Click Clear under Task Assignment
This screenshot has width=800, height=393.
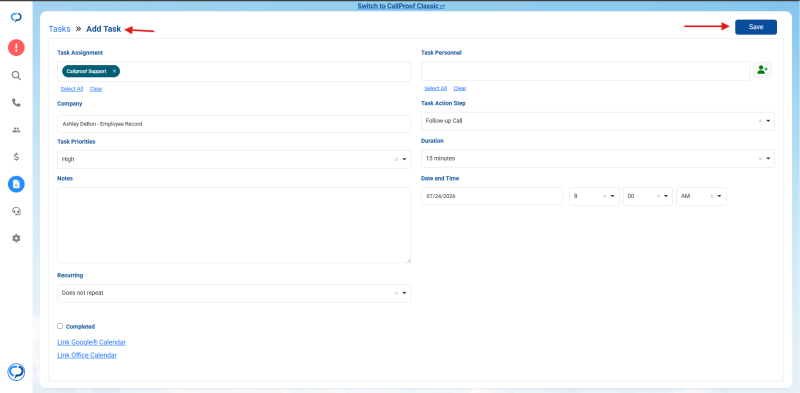pos(96,89)
